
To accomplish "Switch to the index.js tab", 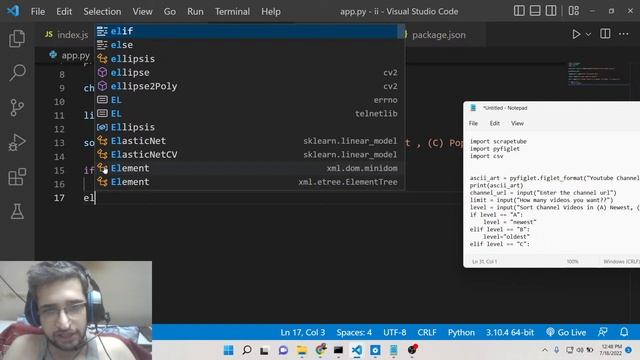I will (x=67, y=35).
